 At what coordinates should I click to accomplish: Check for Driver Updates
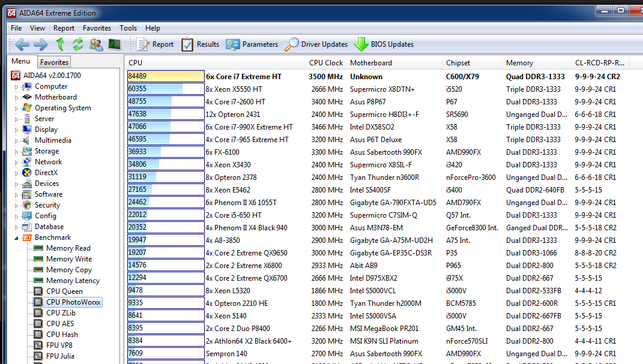316,44
